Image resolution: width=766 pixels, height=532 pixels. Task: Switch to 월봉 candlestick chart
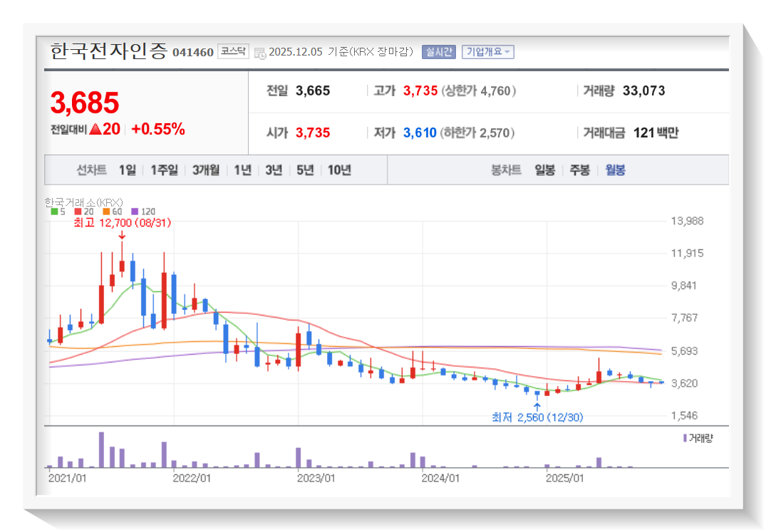[x=615, y=169]
